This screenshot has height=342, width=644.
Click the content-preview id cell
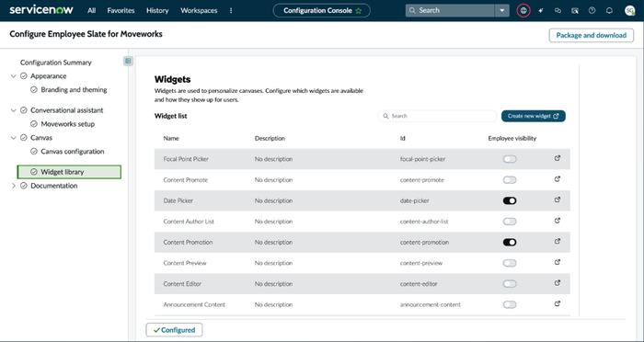coord(421,263)
